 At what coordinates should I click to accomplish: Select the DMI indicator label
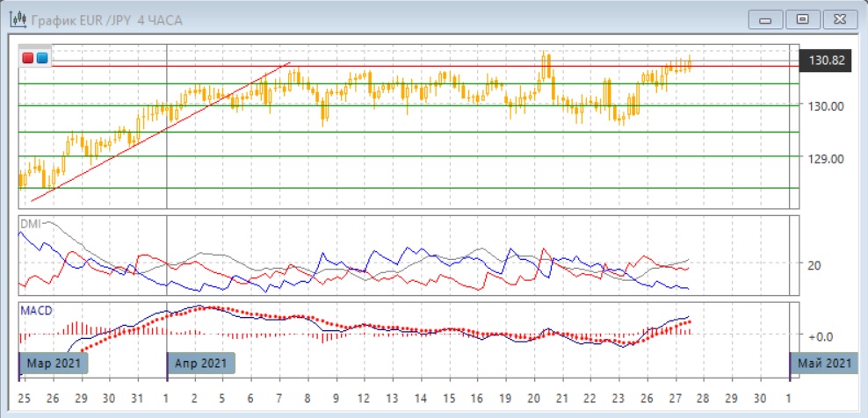(30, 223)
